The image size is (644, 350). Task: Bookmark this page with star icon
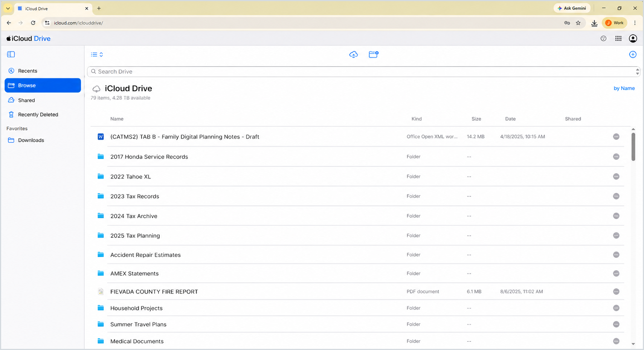[x=578, y=23]
